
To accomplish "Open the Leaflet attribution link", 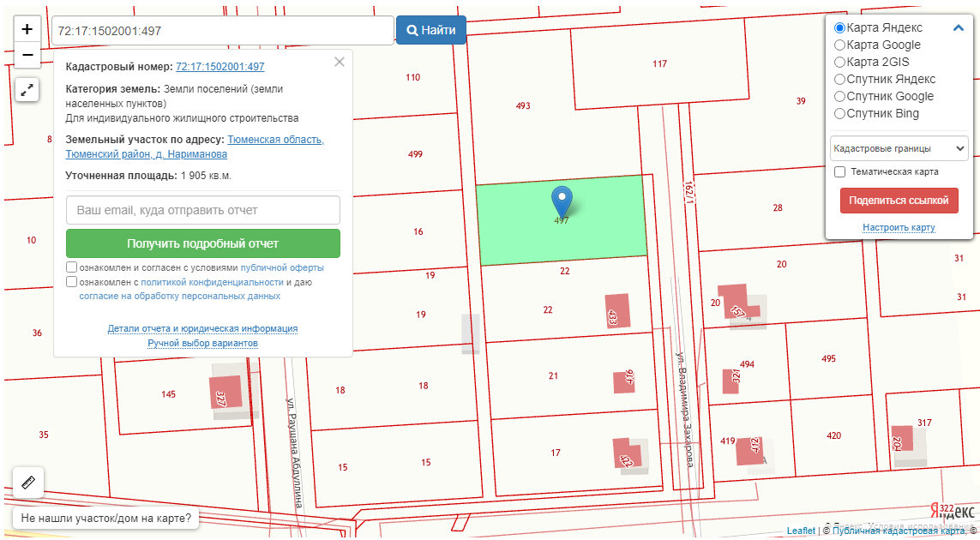I will coord(801,531).
